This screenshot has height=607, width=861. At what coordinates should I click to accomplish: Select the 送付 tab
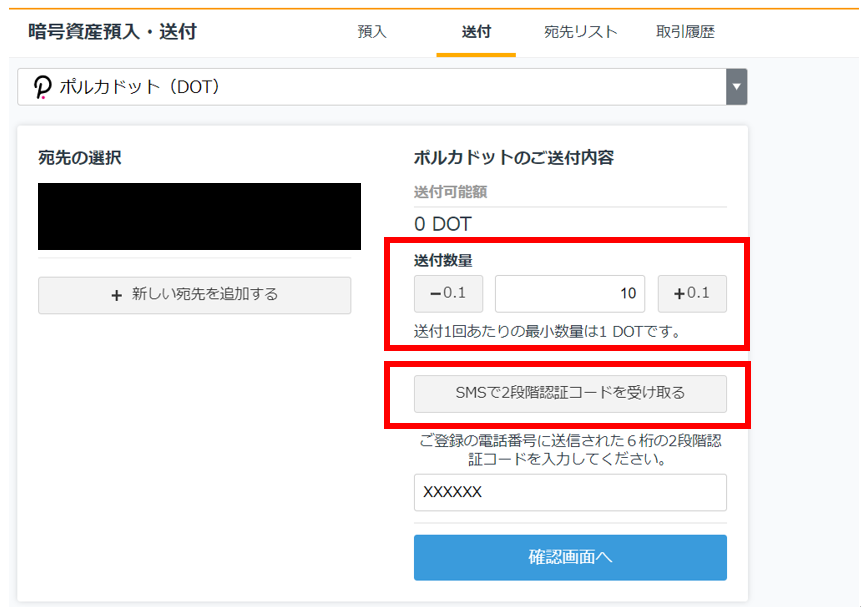point(476,32)
